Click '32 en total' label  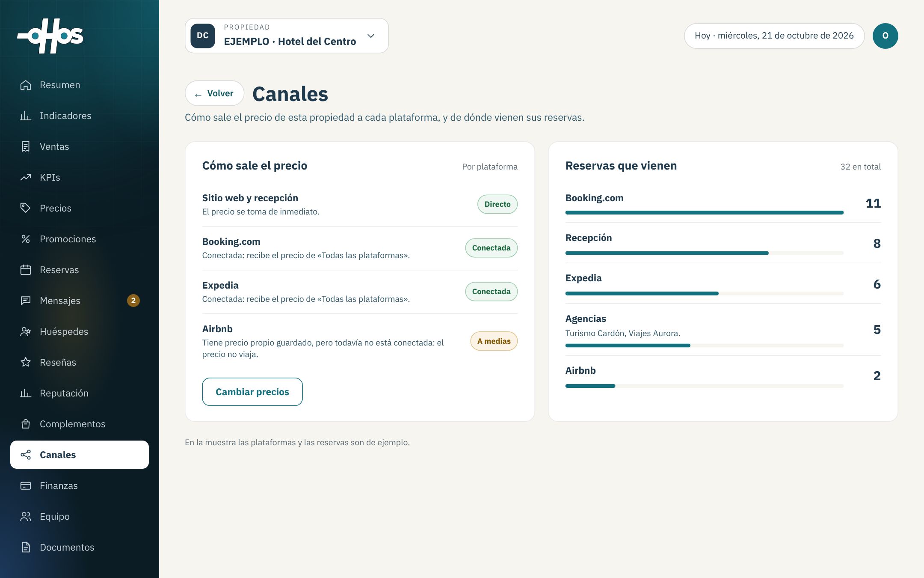click(861, 167)
